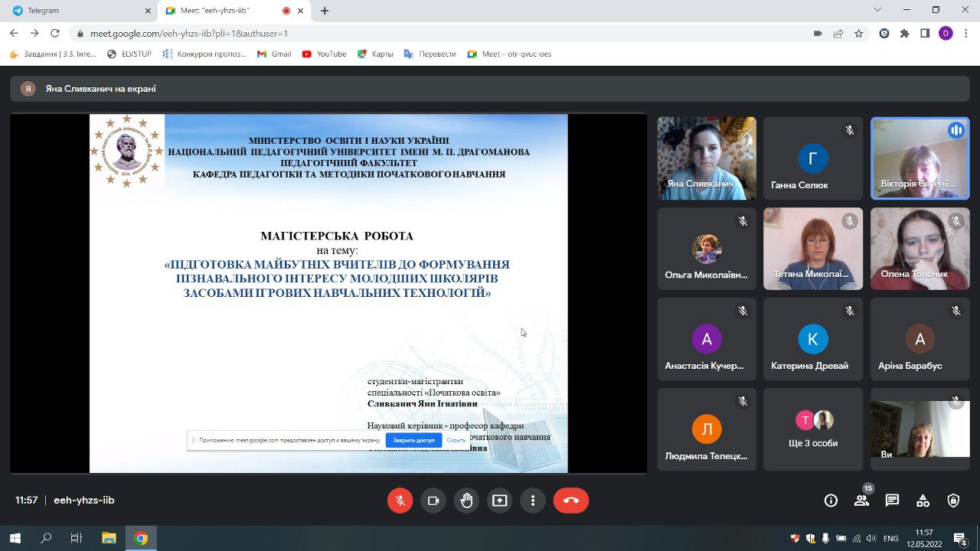The width and height of the screenshot is (980, 551).
Task: Lower the raised hand
Action: [x=466, y=500]
